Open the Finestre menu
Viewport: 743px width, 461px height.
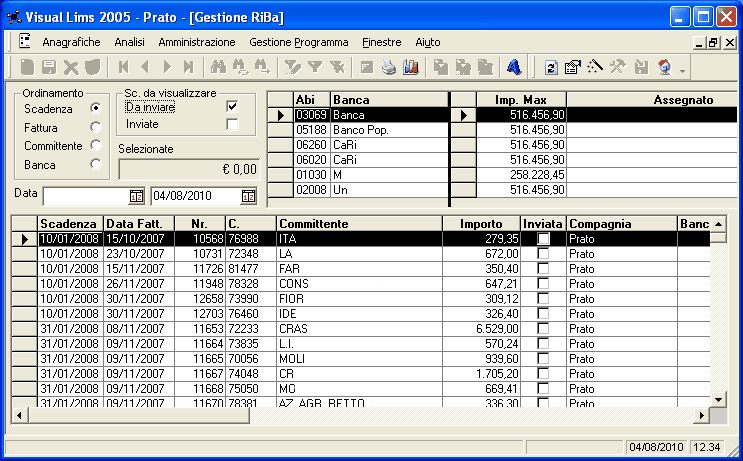pos(382,42)
